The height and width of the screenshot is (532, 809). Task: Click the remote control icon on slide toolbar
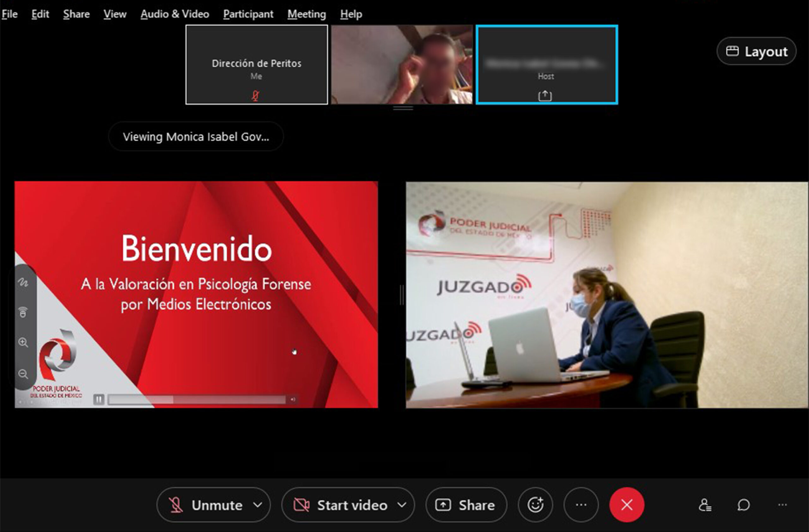[x=23, y=312]
